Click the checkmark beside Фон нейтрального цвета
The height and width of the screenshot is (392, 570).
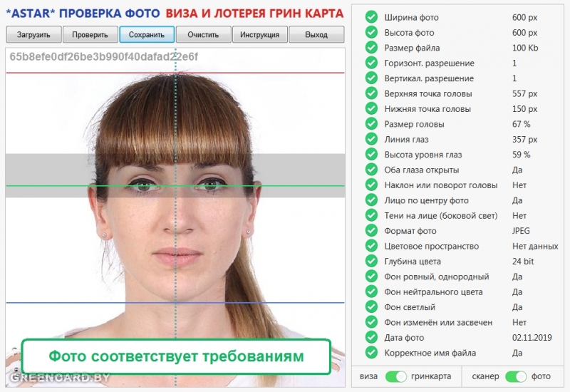pos(371,292)
